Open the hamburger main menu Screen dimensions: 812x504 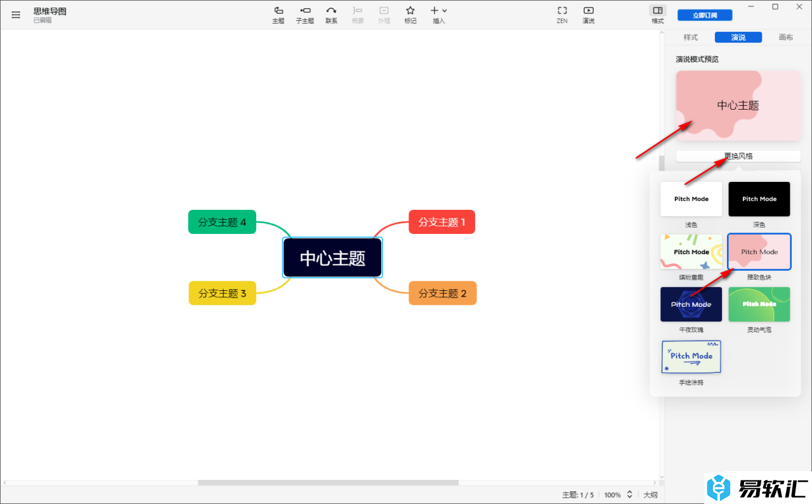[16, 15]
